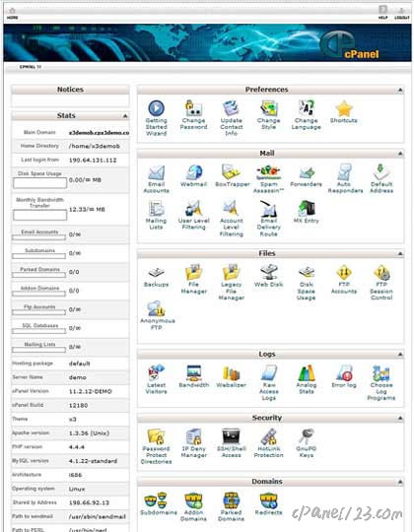Open Analog Stats
Screen dimensions: 414x532
point(307,379)
